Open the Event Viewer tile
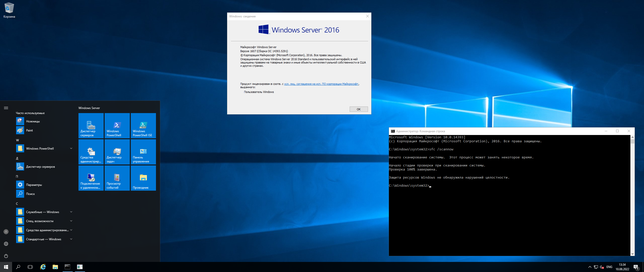644x272 pixels. pos(117,178)
